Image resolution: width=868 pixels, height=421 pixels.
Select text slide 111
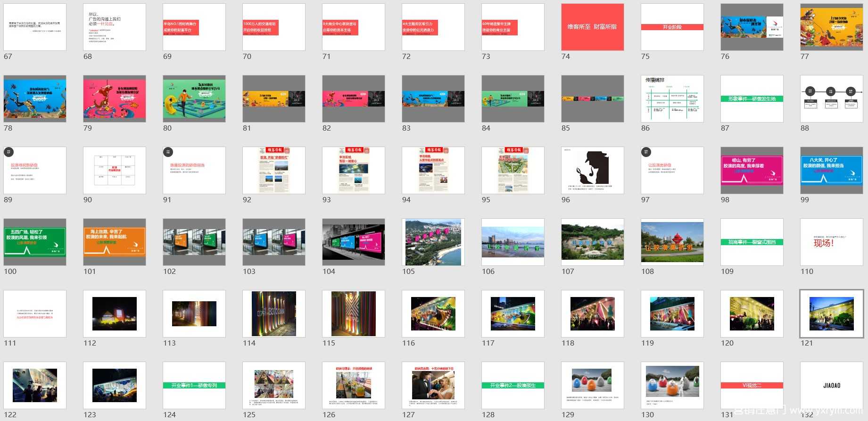click(x=35, y=314)
